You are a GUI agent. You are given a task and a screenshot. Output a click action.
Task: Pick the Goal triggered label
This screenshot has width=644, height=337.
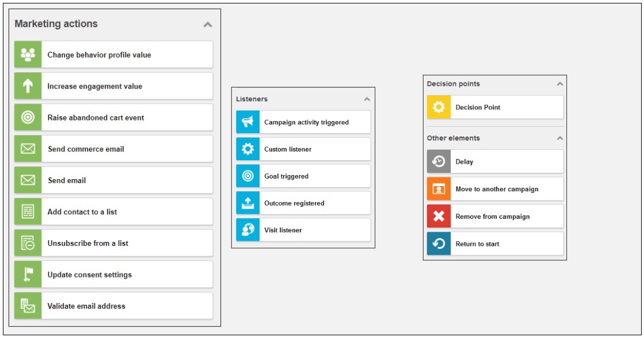pyautogui.click(x=286, y=176)
